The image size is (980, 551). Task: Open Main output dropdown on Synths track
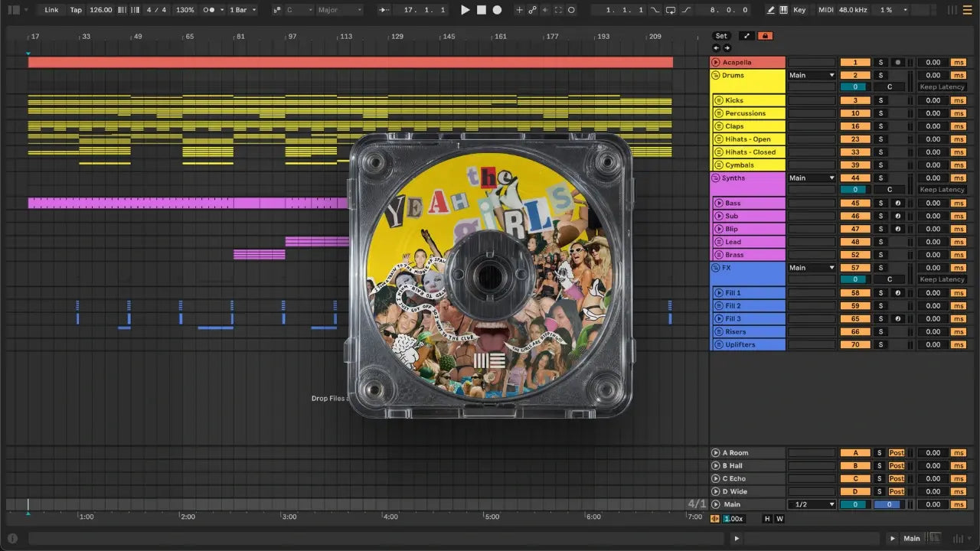[x=812, y=178]
